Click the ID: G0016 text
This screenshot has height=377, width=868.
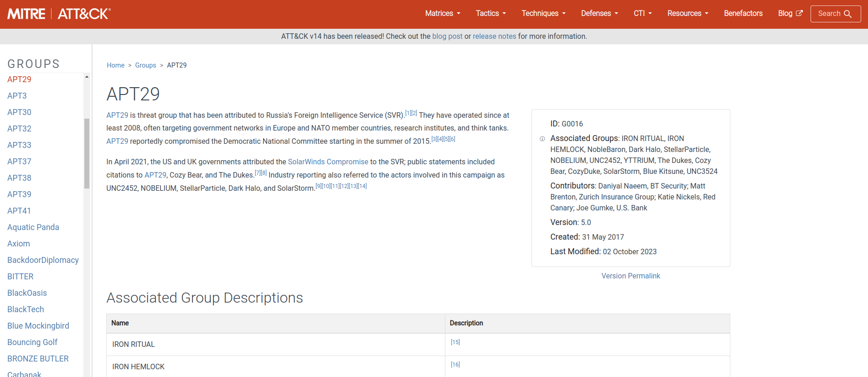(567, 124)
